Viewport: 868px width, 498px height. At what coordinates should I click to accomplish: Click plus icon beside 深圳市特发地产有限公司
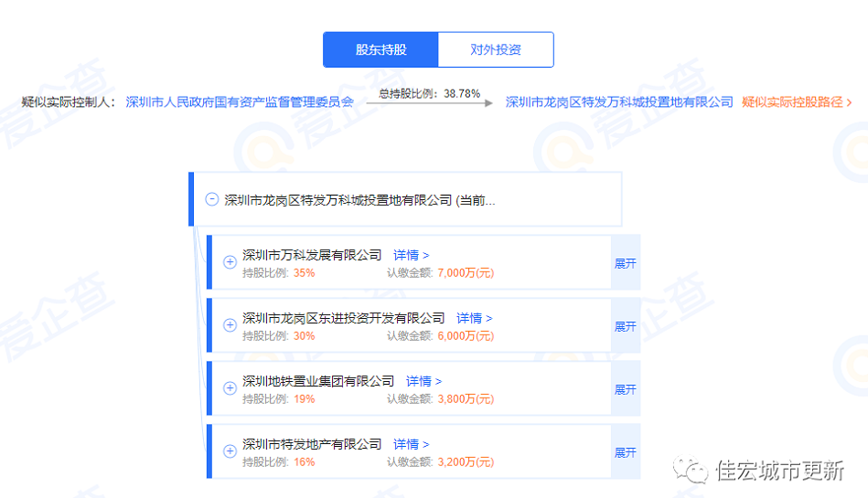pyautogui.click(x=230, y=451)
